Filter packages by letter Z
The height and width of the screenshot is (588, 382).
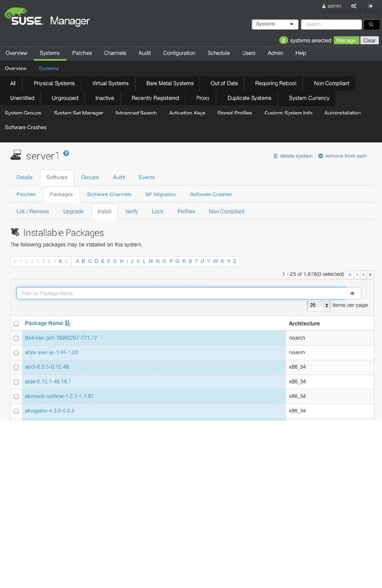pyautogui.click(x=235, y=261)
